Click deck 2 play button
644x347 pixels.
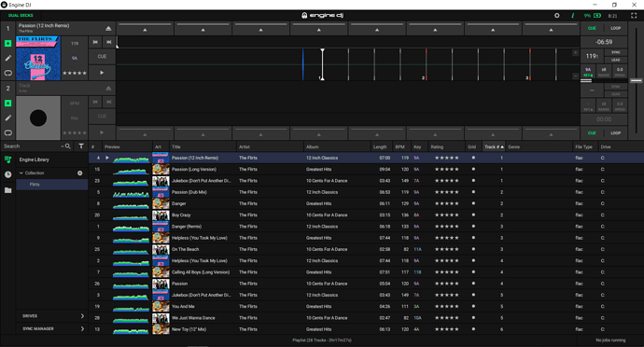(x=102, y=132)
